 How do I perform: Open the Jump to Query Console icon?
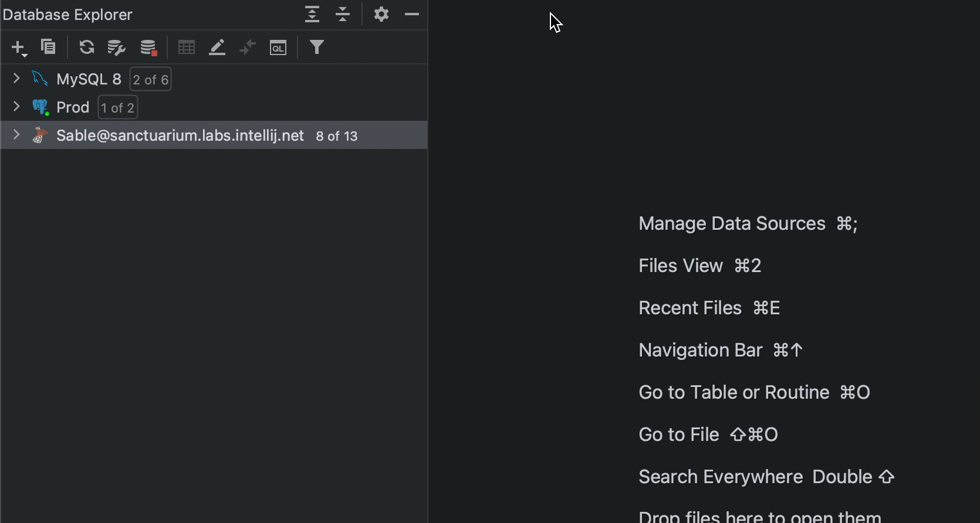(x=278, y=47)
